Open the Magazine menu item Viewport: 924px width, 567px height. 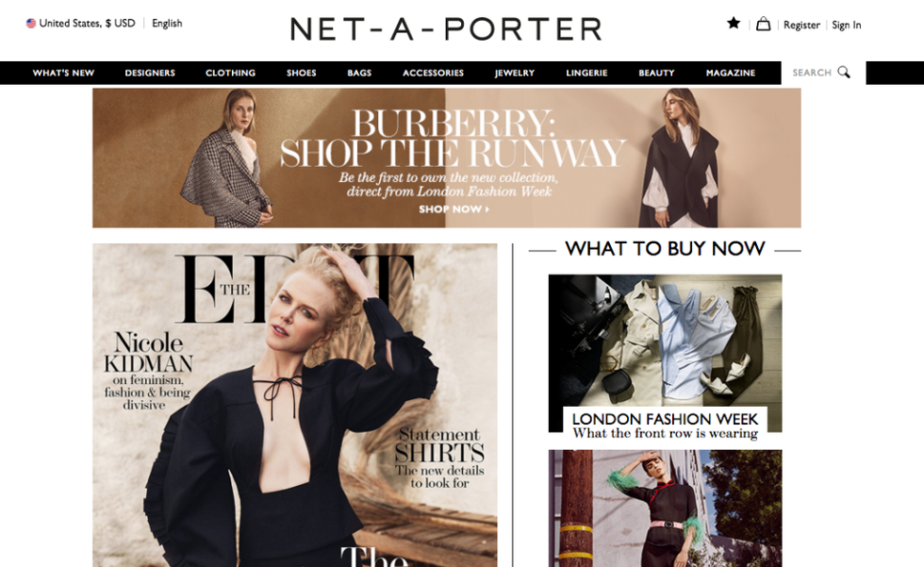[730, 73]
